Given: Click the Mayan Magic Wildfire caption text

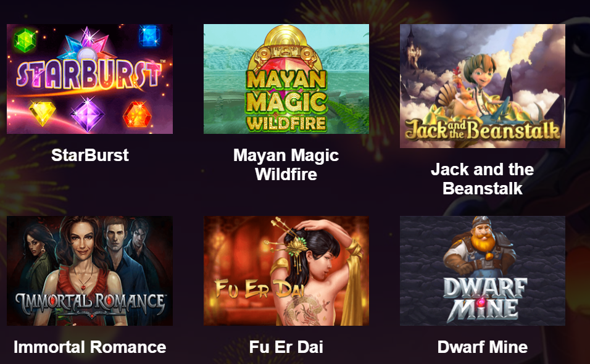Looking at the screenshot, I should tap(286, 165).
